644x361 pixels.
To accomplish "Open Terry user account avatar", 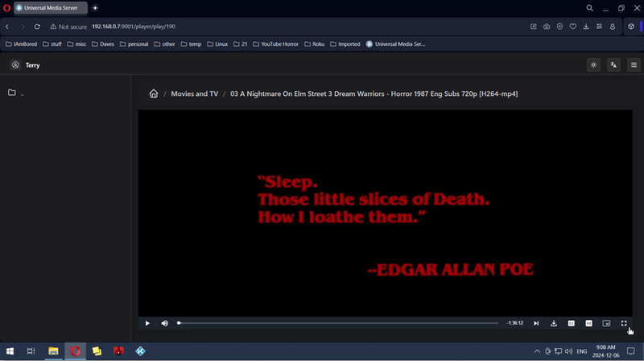I will click(15, 65).
